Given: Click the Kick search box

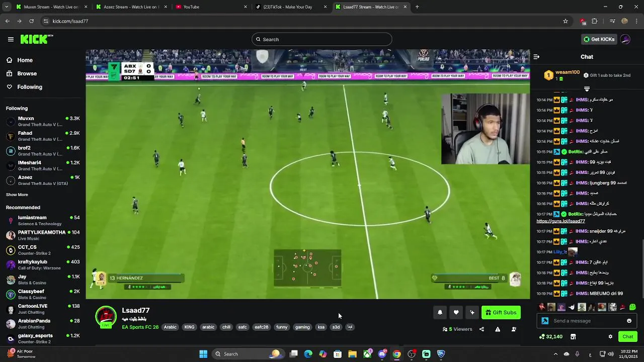Looking at the screenshot, I should pos(321,39).
